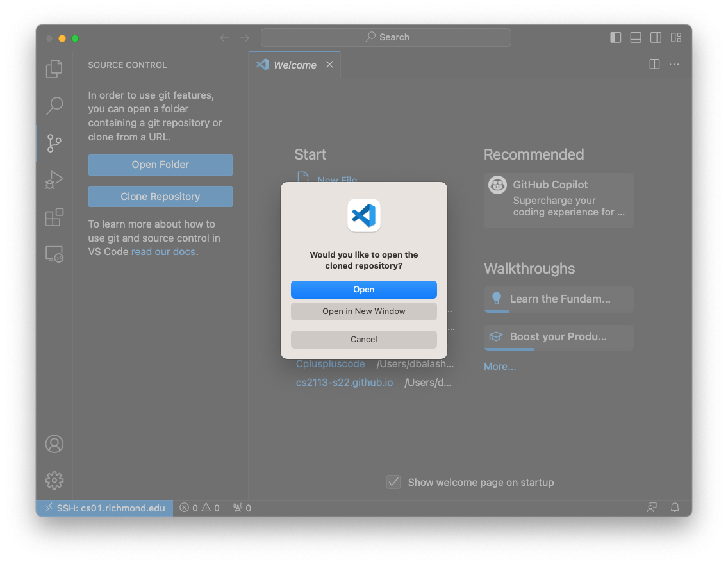Image resolution: width=728 pixels, height=564 pixels.
Task: Open the Boost your Productivity walkthrough
Action: click(559, 337)
